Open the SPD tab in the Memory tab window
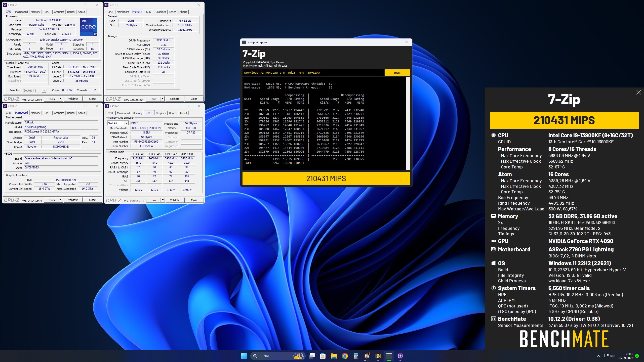The width and height of the screenshot is (644, 362). pos(149,12)
